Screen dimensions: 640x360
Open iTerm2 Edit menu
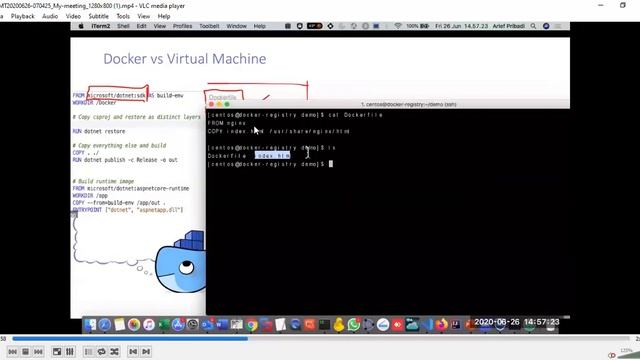coord(142,26)
